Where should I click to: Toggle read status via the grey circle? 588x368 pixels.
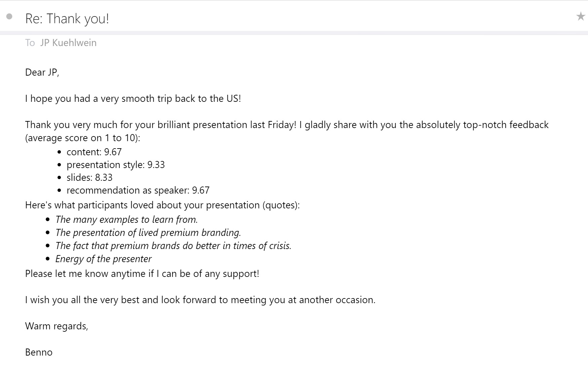tap(9, 16)
